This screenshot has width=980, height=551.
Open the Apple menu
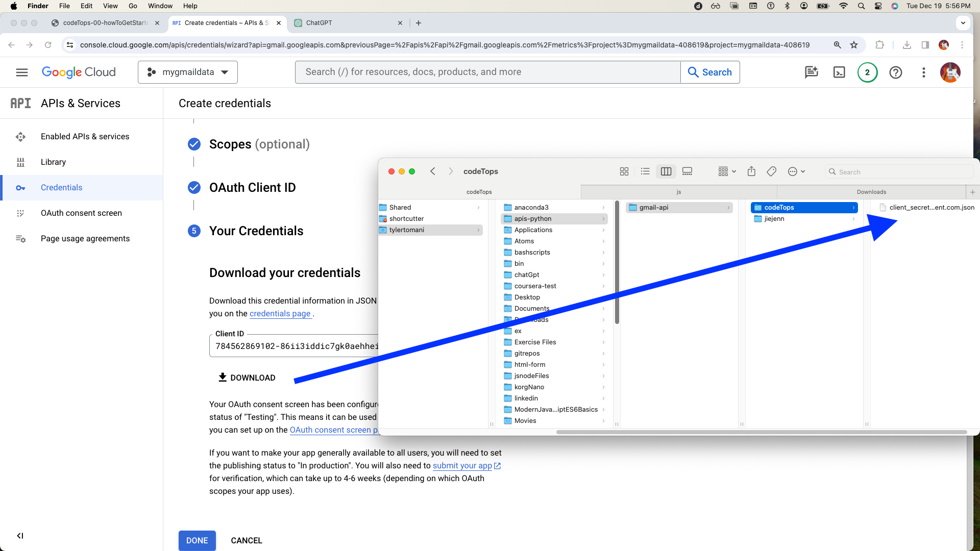[14, 6]
